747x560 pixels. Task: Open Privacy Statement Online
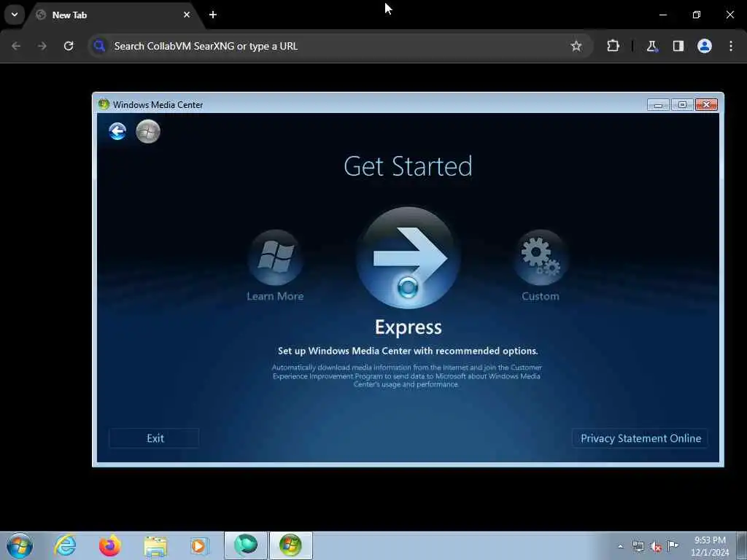pyautogui.click(x=640, y=438)
